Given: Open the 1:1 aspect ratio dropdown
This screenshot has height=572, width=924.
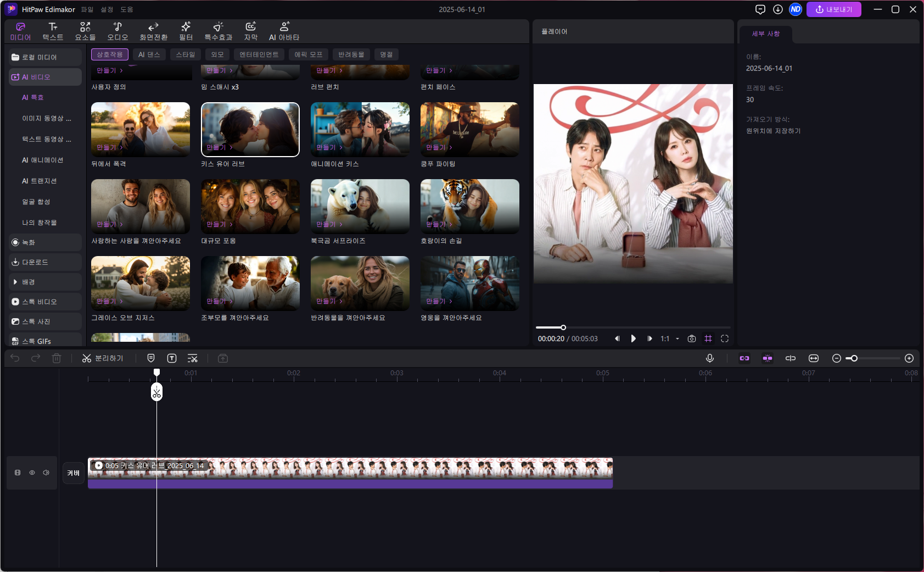Looking at the screenshot, I should [670, 338].
